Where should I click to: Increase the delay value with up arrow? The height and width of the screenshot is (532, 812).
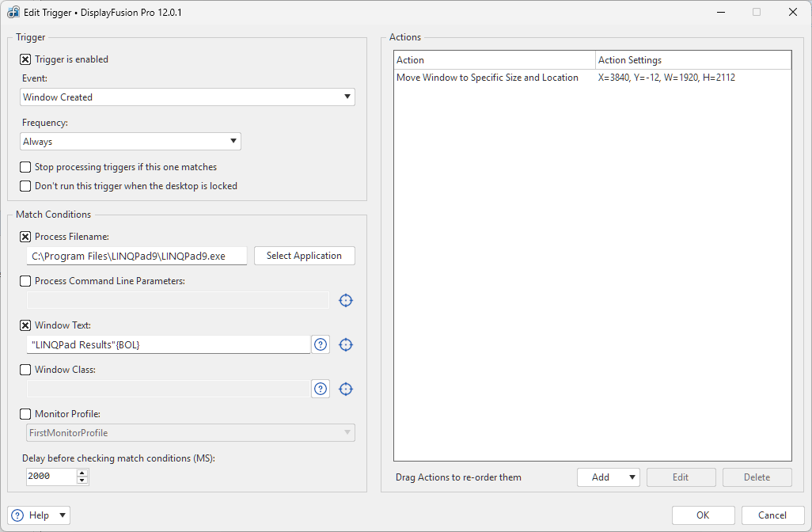click(82, 473)
